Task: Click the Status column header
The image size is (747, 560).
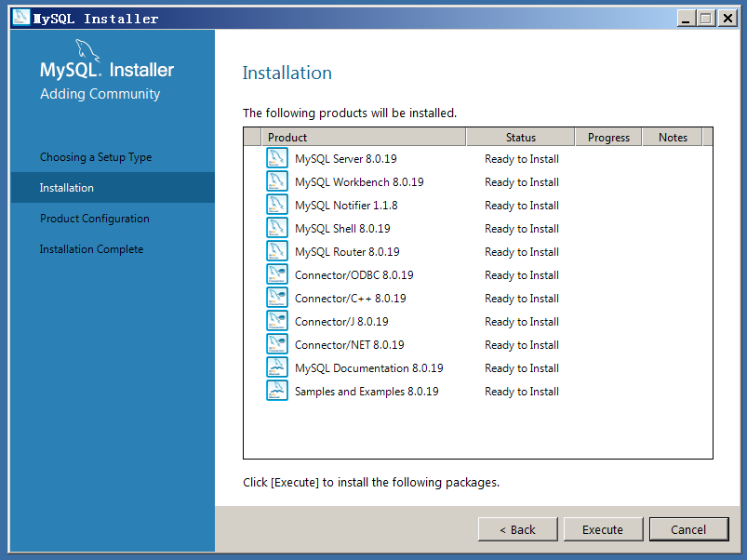Action: click(521, 137)
